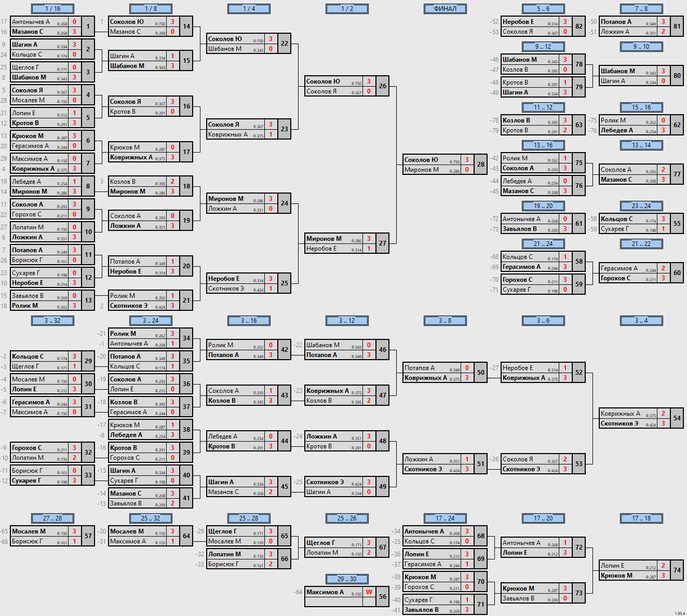687x616 pixels.
Task: Open the 3 .. 4 bracket header
Action: click(x=641, y=320)
